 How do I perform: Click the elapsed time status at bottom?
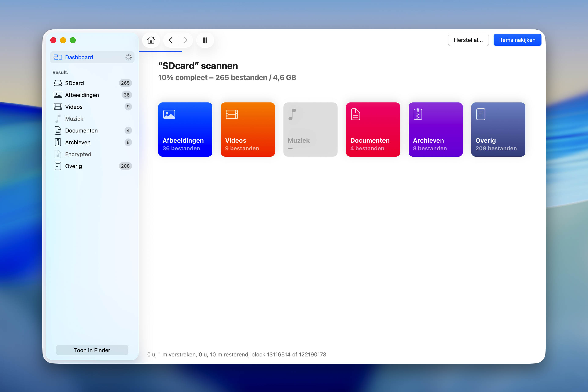point(236,355)
